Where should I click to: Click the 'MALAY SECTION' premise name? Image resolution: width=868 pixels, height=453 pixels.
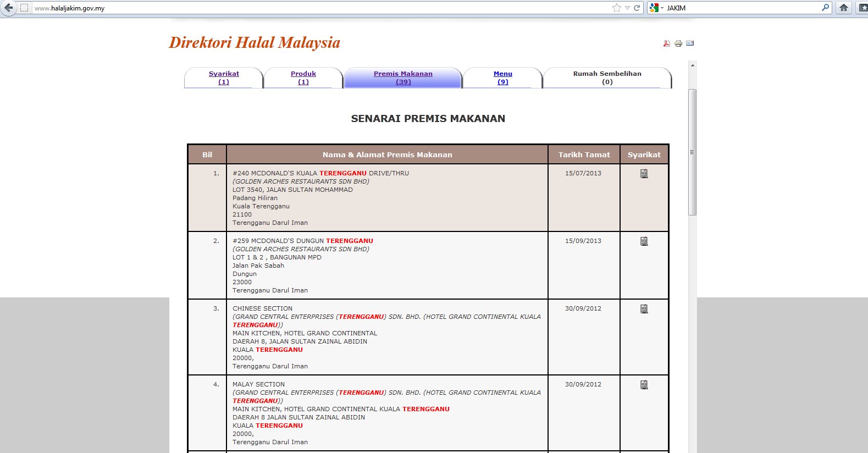[258, 384]
